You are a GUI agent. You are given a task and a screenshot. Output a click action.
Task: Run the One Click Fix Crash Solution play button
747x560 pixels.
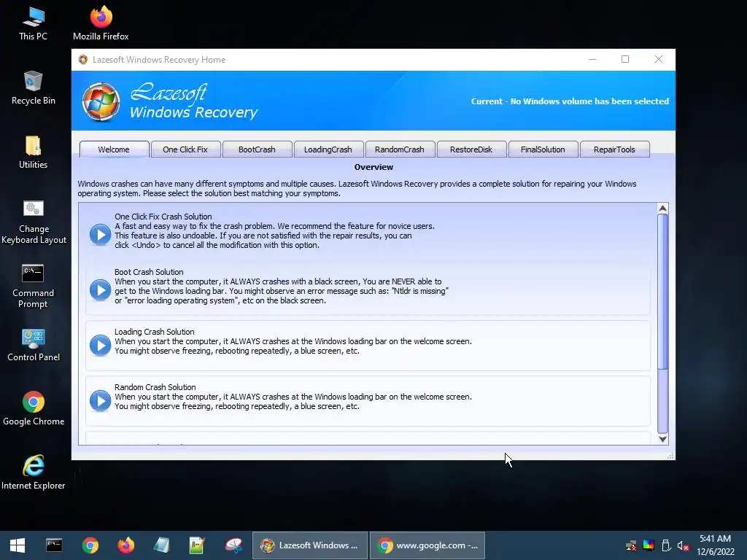pyautogui.click(x=100, y=234)
